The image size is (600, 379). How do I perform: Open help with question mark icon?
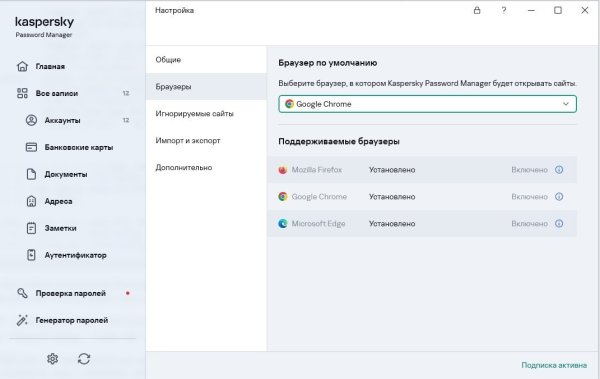coord(504,10)
